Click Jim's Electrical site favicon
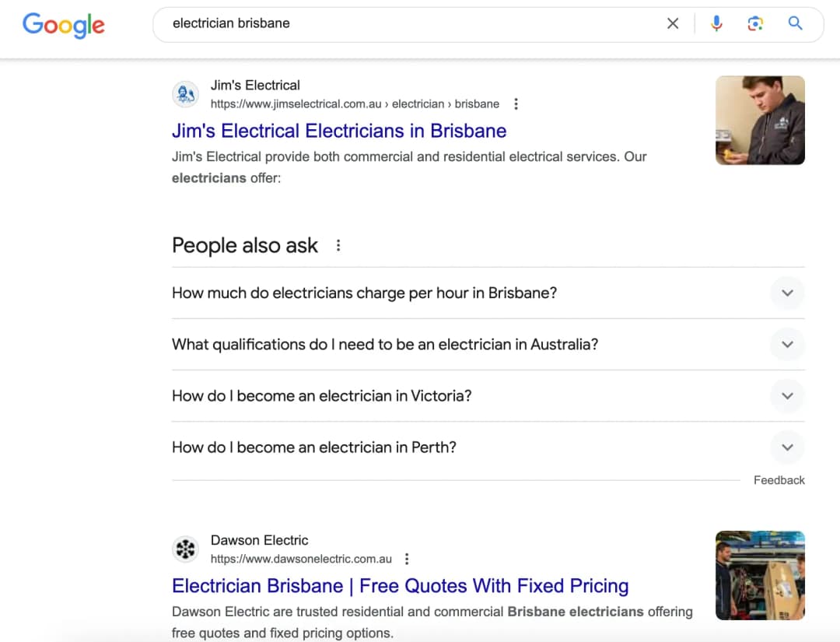Viewport: 840px width, 642px height. [x=185, y=94]
